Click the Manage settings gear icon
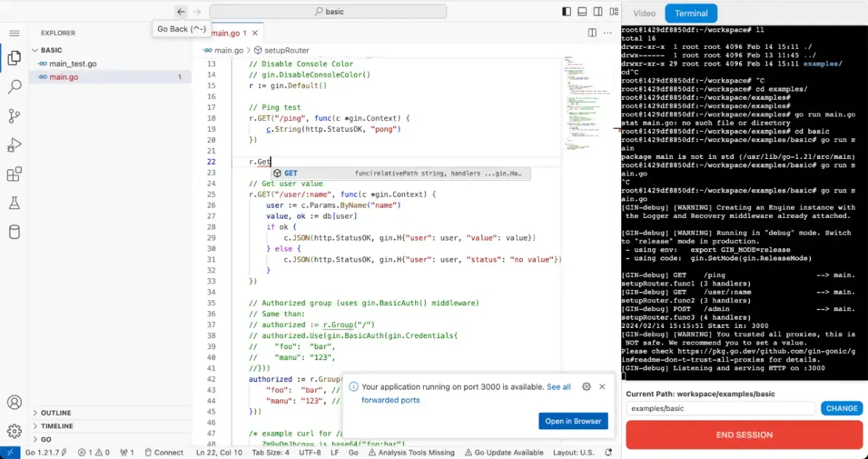This screenshot has width=868, height=459. (14, 431)
